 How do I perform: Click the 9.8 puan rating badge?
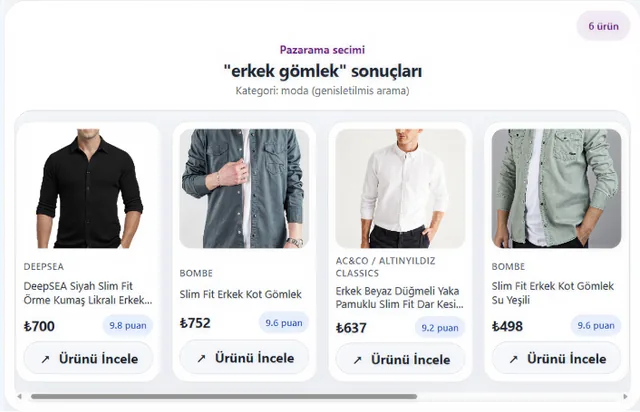[128, 325]
